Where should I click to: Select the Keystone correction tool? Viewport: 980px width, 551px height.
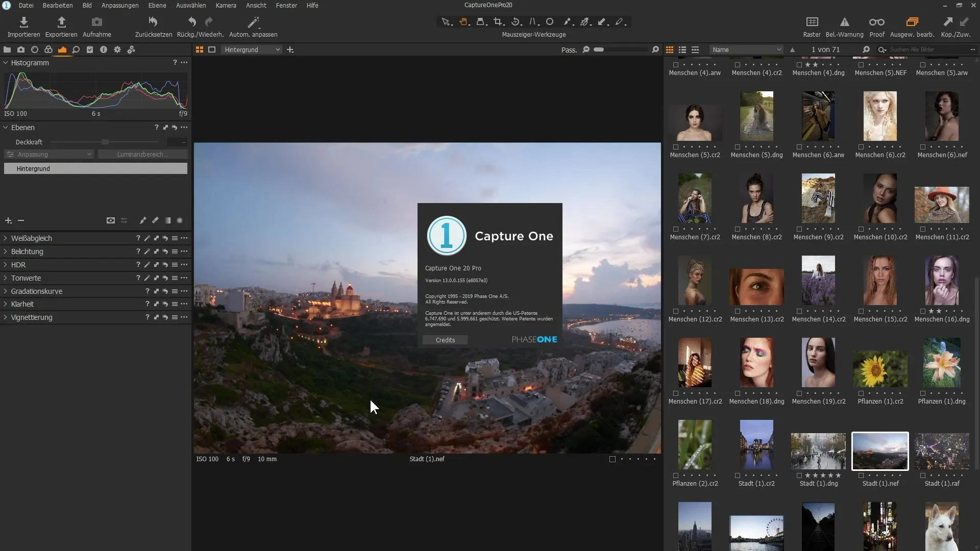pyautogui.click(x=533, y=22)
